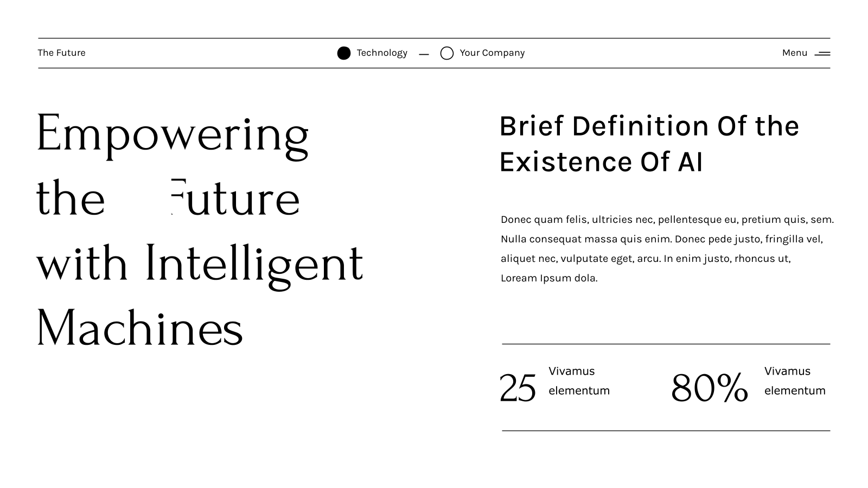Click Vivamus elementum label beside 25
868x488 pixels.
(579, 381)
